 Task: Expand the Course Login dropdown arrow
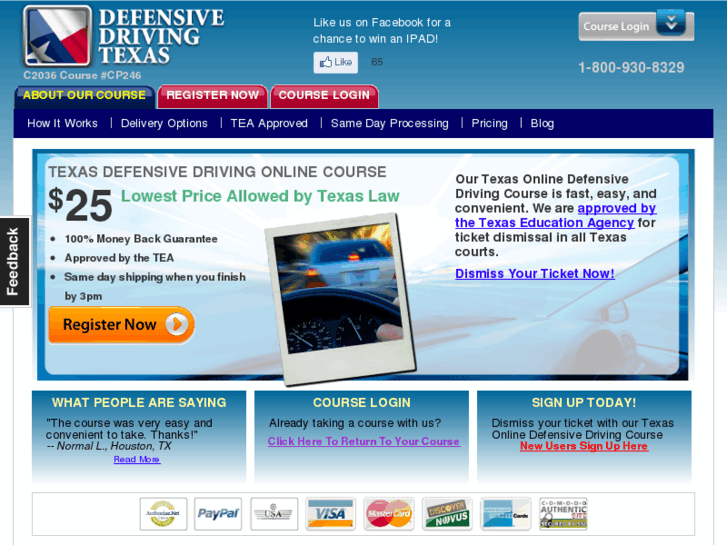pos(670,23)
